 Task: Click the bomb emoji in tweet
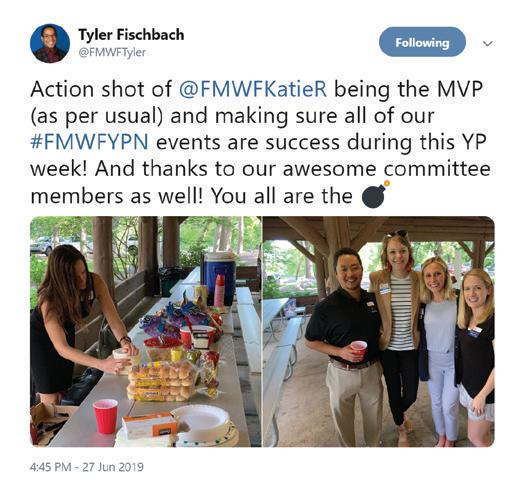pos(375,194)
